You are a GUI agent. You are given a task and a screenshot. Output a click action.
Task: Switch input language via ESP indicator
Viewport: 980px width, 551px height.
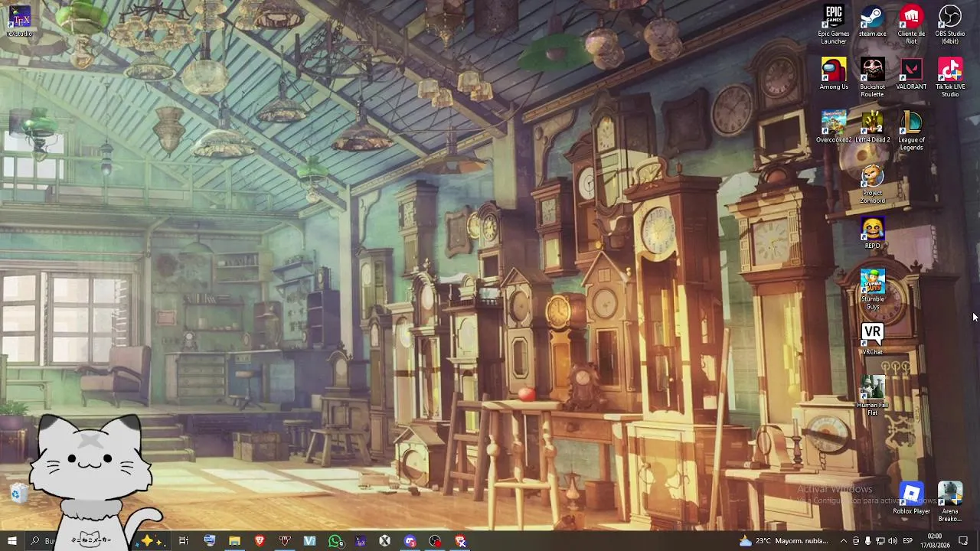907,541
